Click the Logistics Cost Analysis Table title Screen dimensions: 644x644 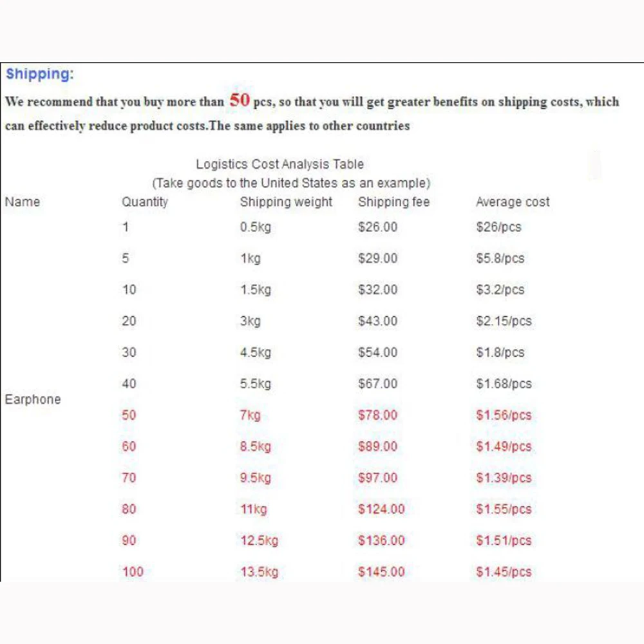click(279, 164)
